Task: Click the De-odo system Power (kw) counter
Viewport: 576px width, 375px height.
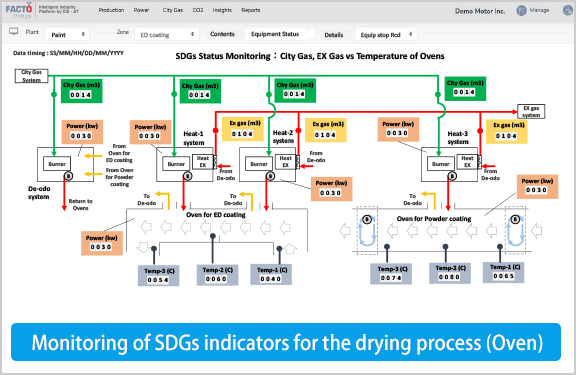Action: tap(82, 131)
